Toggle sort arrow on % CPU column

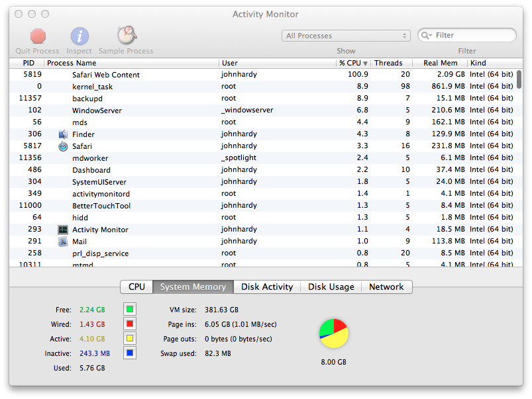(365, 64)
